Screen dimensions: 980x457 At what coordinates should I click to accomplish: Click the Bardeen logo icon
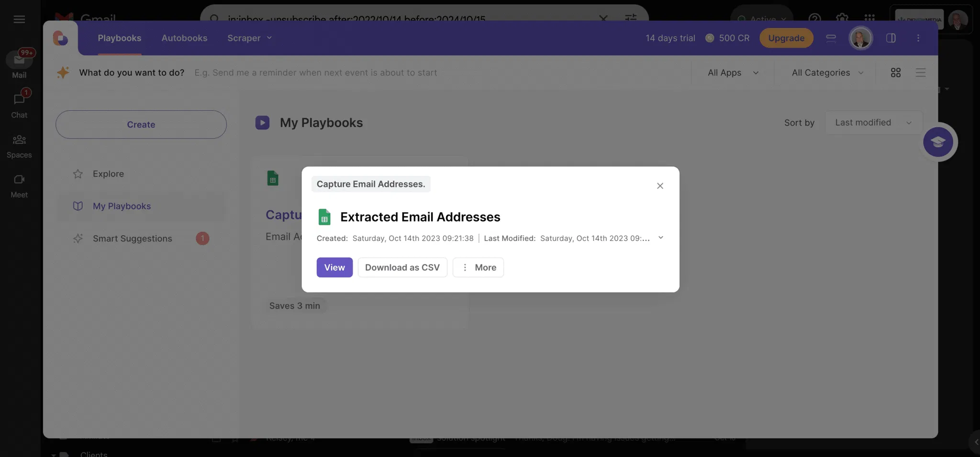click(60, 38)
